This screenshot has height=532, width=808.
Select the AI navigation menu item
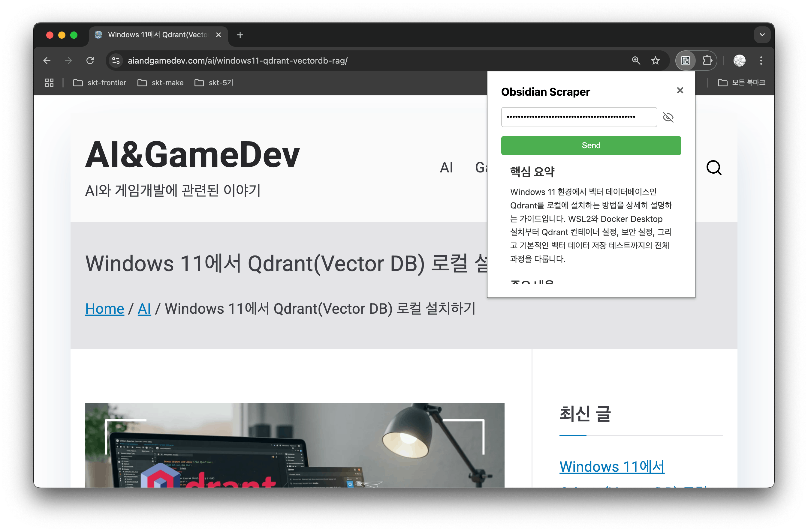446,168
